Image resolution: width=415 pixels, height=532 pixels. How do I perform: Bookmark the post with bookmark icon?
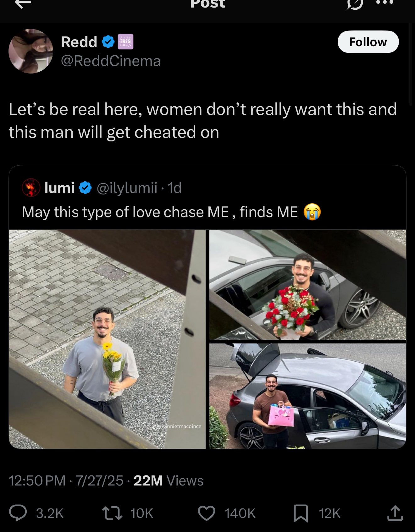[x=301, y=513]
